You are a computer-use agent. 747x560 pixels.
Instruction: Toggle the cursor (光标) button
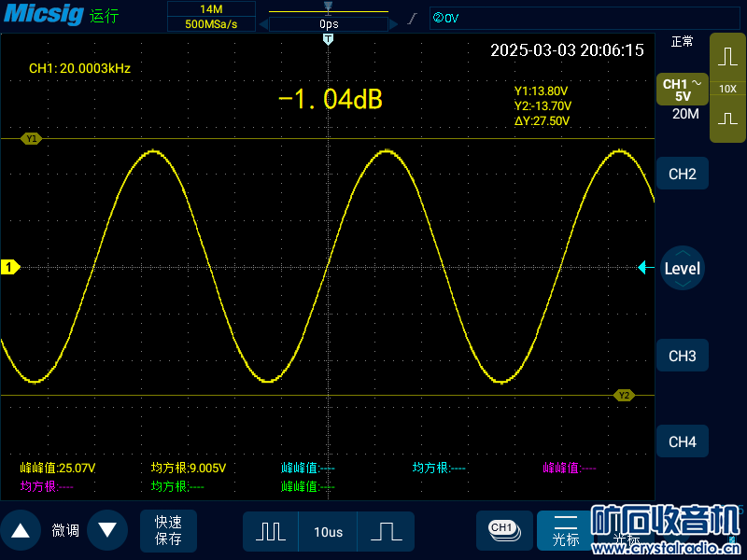[566, 530]
